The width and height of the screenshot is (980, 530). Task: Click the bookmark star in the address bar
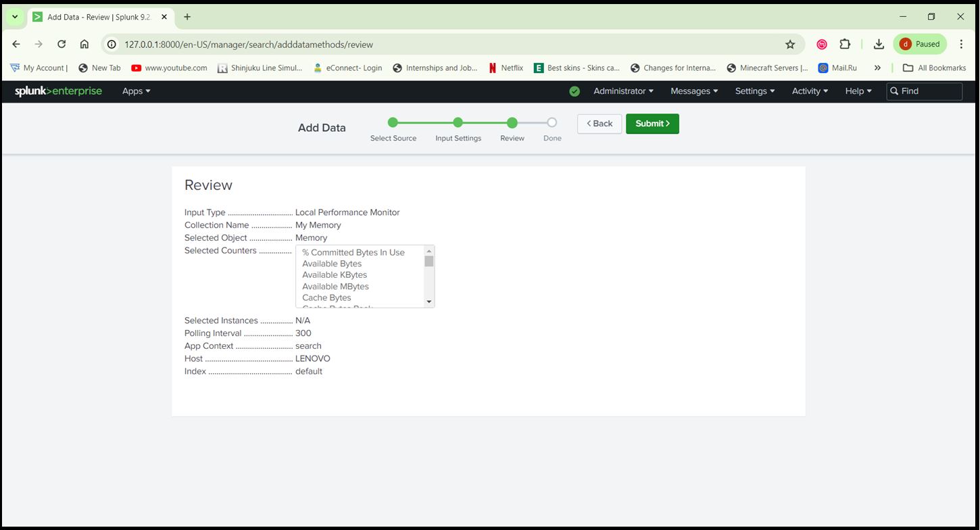point(791,44)
